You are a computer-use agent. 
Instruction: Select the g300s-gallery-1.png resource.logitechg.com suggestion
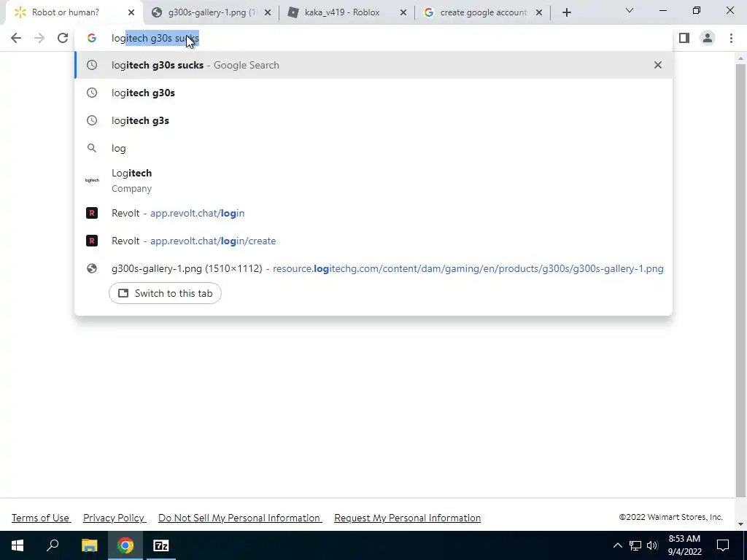373,268
